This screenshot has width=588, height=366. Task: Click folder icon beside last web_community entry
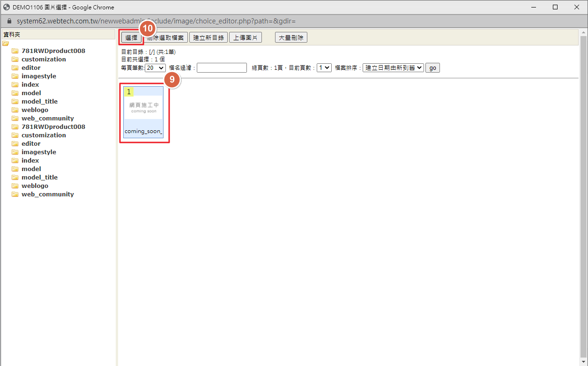tap(15, 194)
